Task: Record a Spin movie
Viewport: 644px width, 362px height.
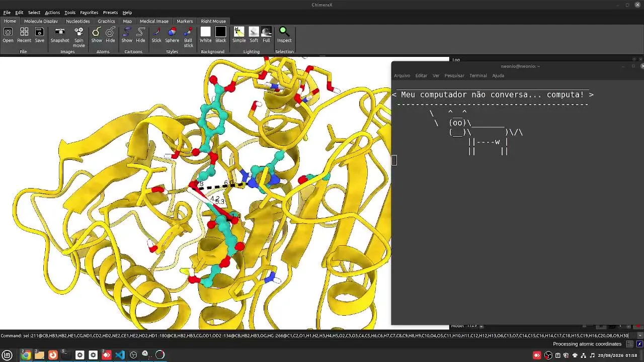Action: pyautogui.click(x=79, y=37)
